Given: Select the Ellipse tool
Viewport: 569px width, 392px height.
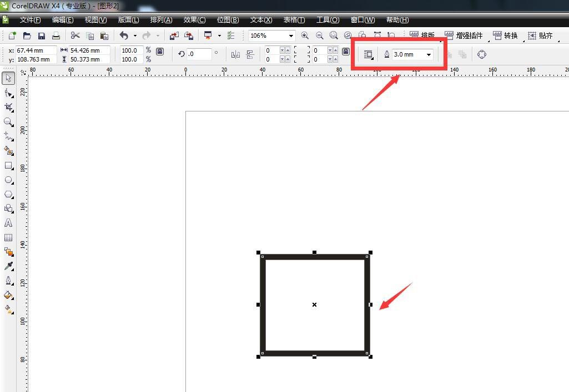Looking at the screenshot, I should 8,180.
